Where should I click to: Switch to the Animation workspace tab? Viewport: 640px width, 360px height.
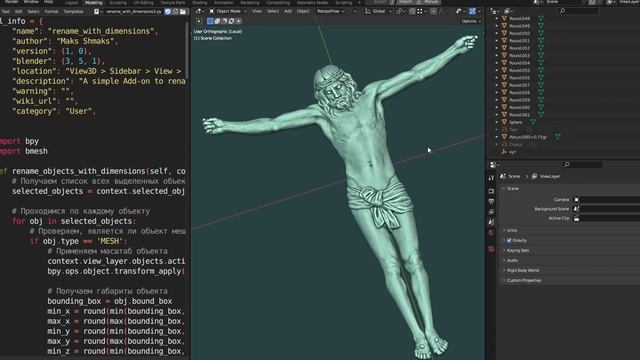click(224, 2)
